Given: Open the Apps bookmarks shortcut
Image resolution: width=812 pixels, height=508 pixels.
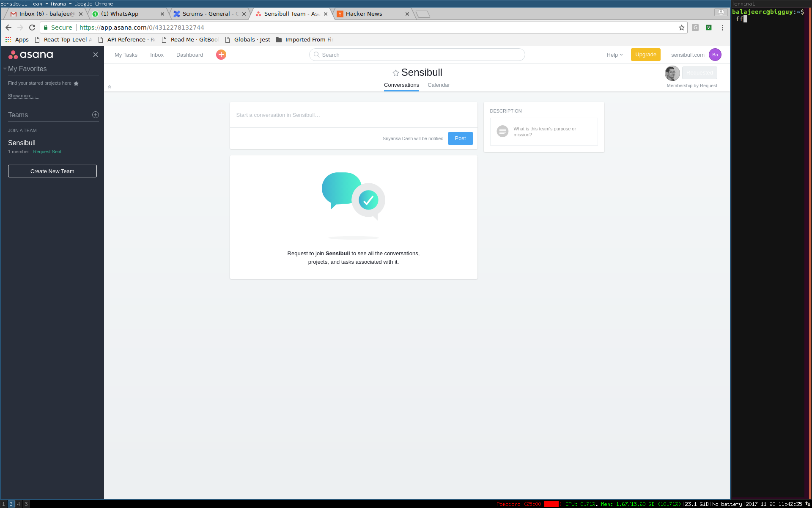Looking at the screenshot, I should [17, 39].
